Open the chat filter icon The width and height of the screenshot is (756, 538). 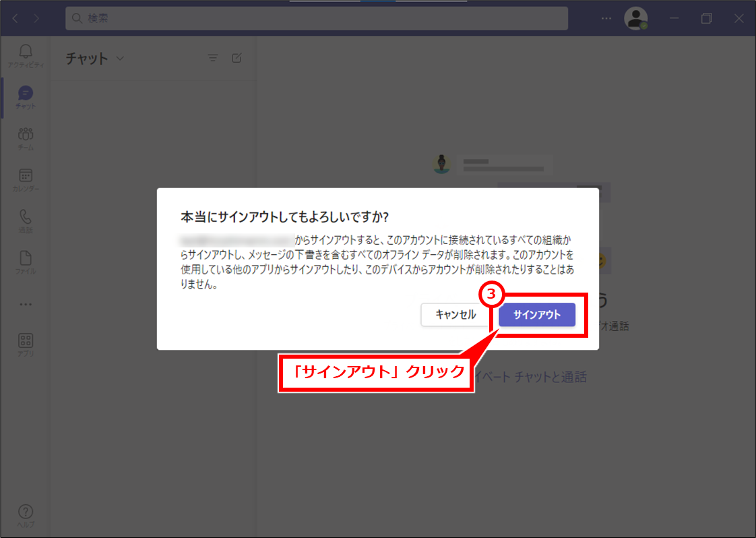[213, 58]
